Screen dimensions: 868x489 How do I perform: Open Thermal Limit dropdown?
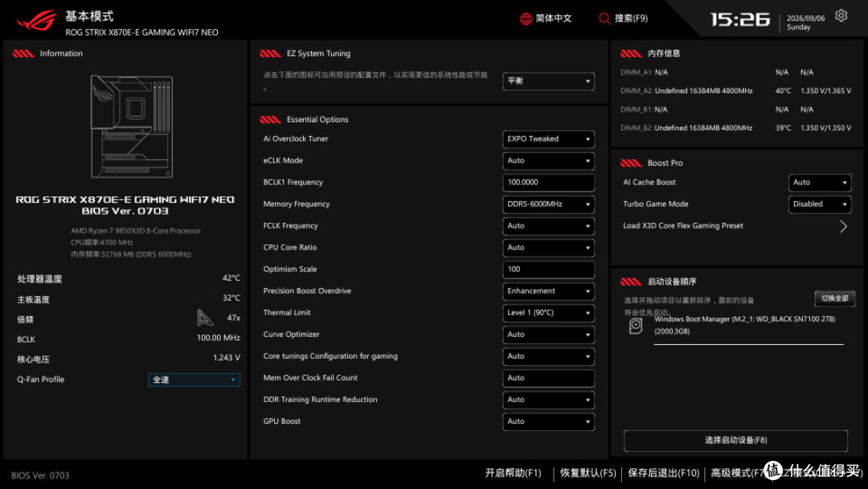(549, 313)
